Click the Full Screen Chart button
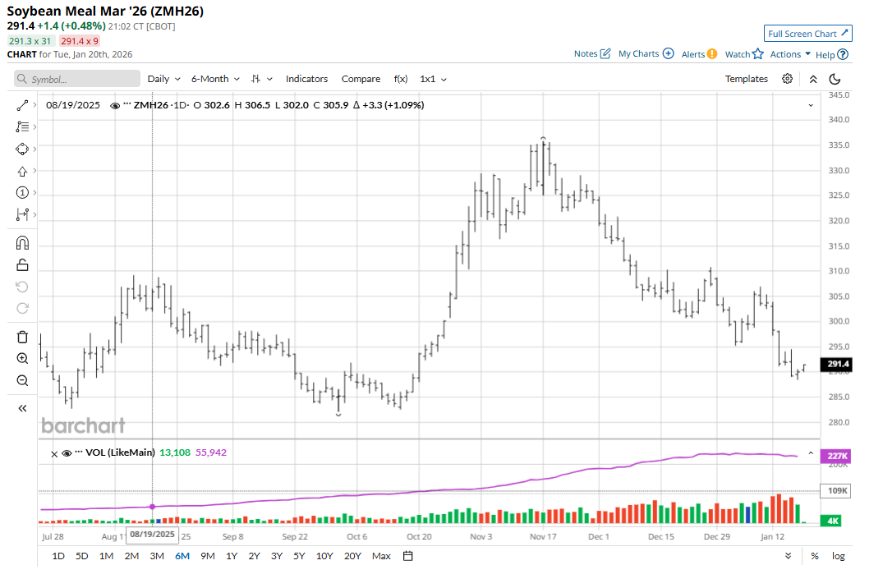 (x=807, y=34)
